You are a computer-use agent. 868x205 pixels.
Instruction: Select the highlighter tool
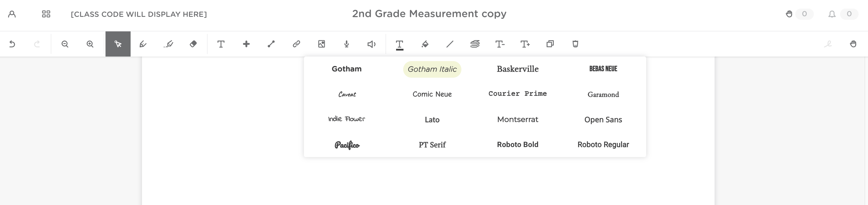pos(168,44)
